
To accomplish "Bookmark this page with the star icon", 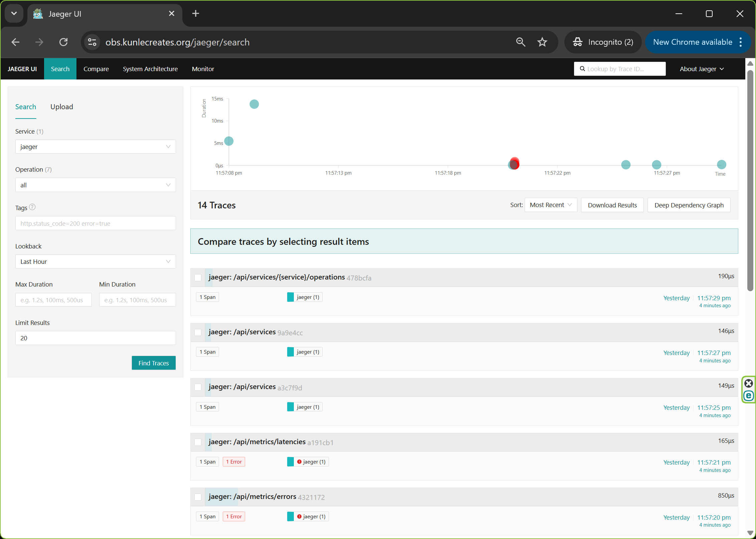I will pyautogui.click(x=542, y=42).
